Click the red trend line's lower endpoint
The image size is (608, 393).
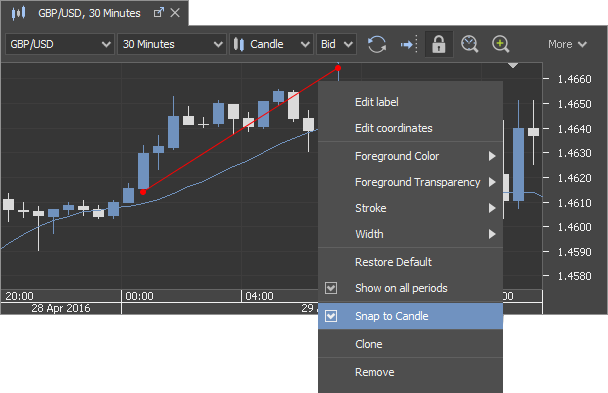click(143, 192)
